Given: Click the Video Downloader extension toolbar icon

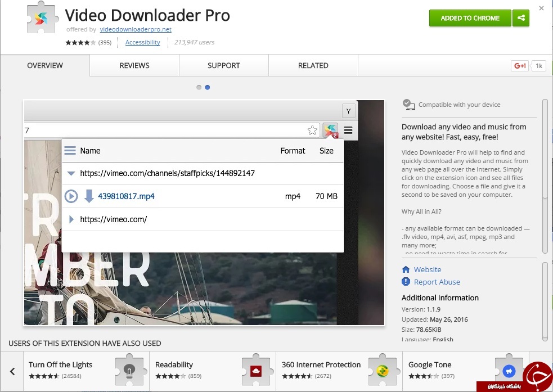Looking at the screenshot, I should 330,130.
